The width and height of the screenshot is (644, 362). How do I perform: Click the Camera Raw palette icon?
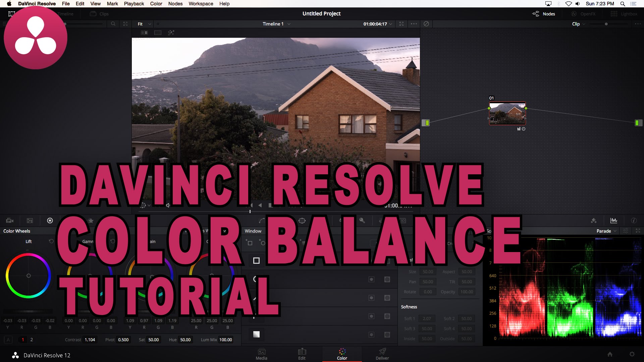tap(10, 221)
